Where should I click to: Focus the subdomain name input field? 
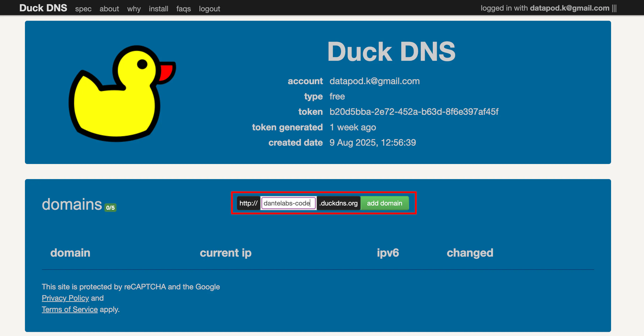point(288,203)
